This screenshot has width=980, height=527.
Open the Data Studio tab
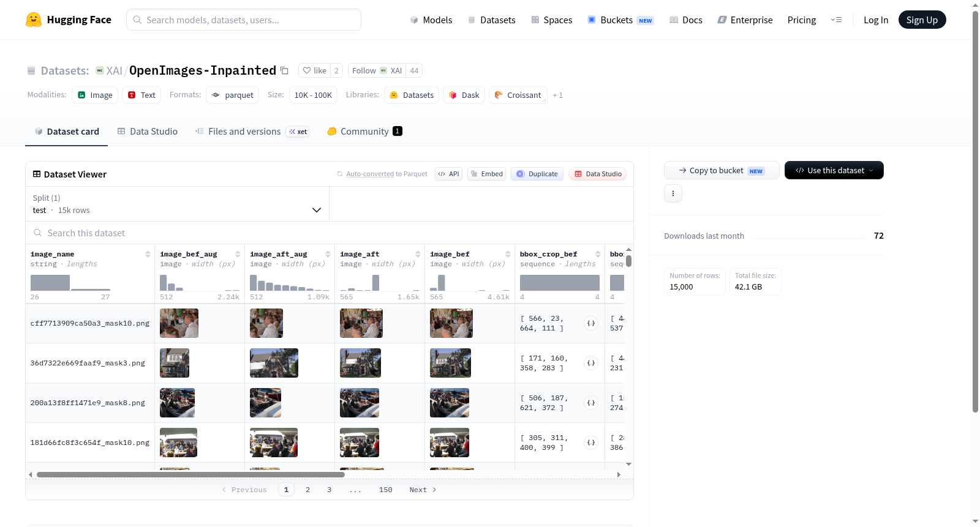(148, 131)
